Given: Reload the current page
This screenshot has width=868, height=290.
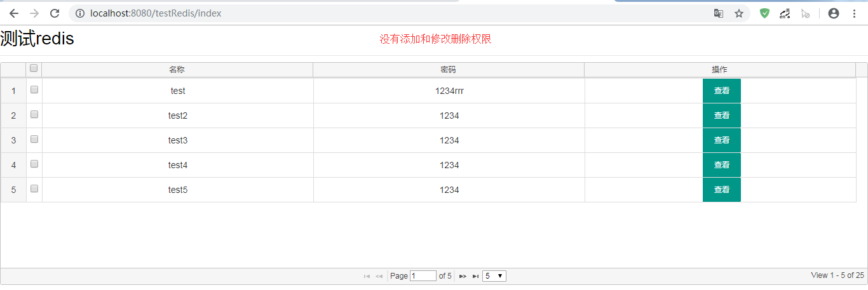Looking at the screenshot, I should coord(55,13).
